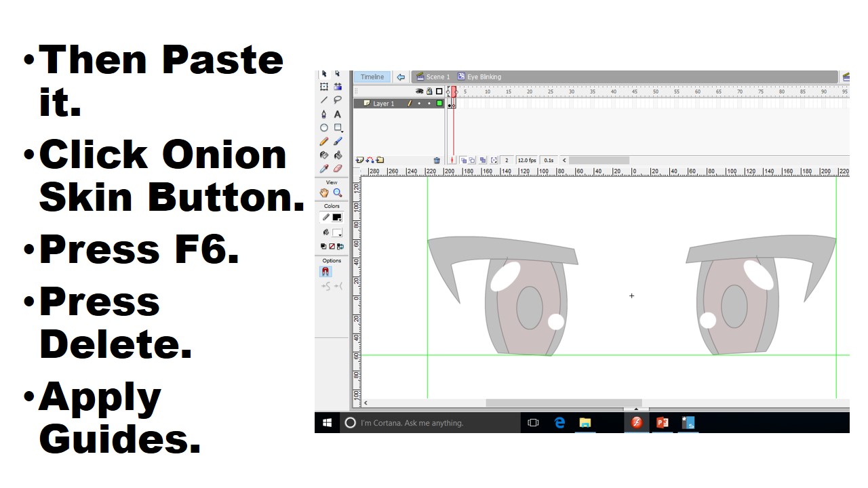
Task: Lock all layers using the padlock icon
Action: [429, 91]
